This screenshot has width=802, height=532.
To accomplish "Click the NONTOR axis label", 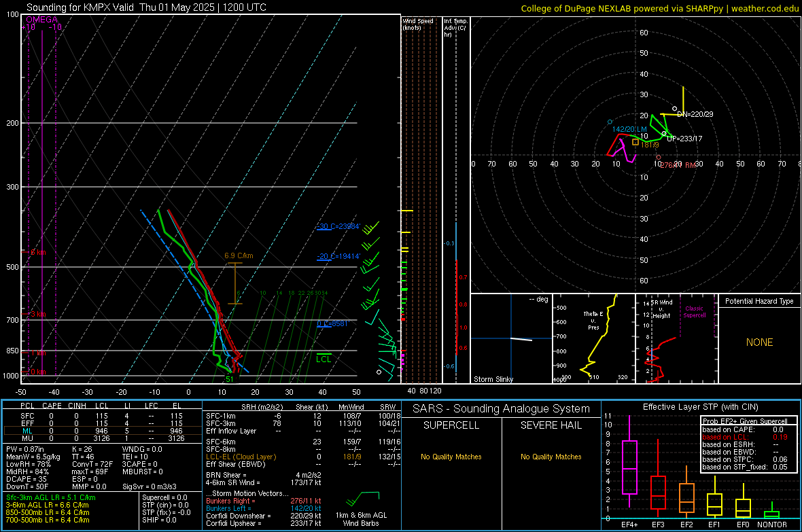I will (x=772, y=525).
